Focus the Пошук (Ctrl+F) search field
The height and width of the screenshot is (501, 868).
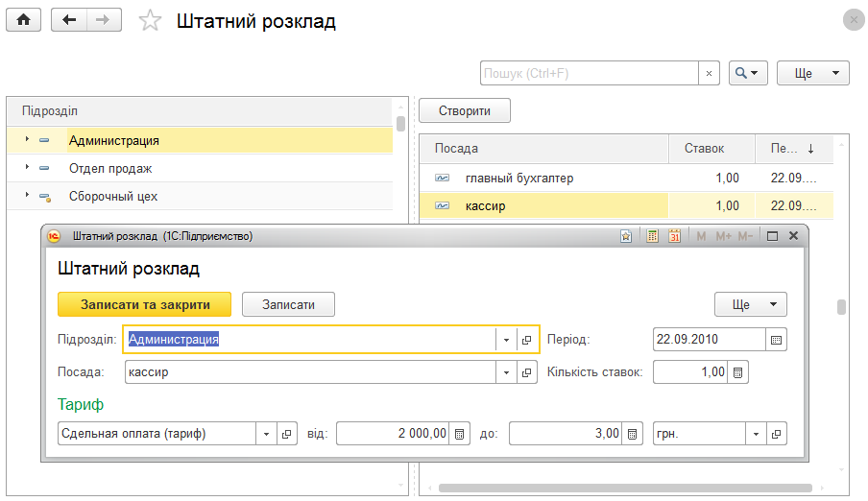pyautogui.click(x=589, y=73)
